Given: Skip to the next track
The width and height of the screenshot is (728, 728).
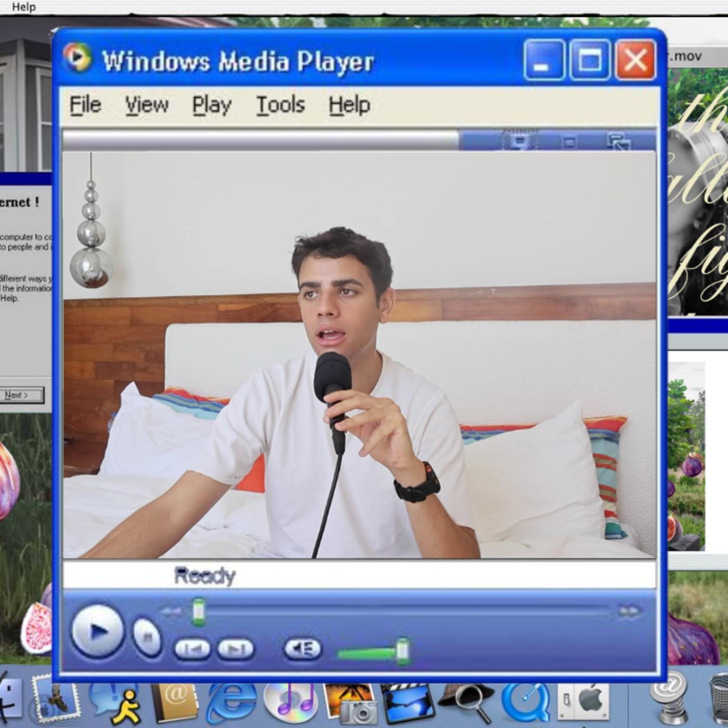Looking at the screenshot, I should click(x=236, y=649).
